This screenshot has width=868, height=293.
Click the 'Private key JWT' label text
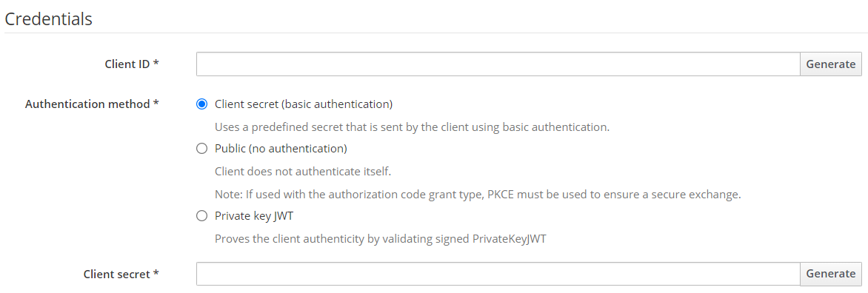254,216
